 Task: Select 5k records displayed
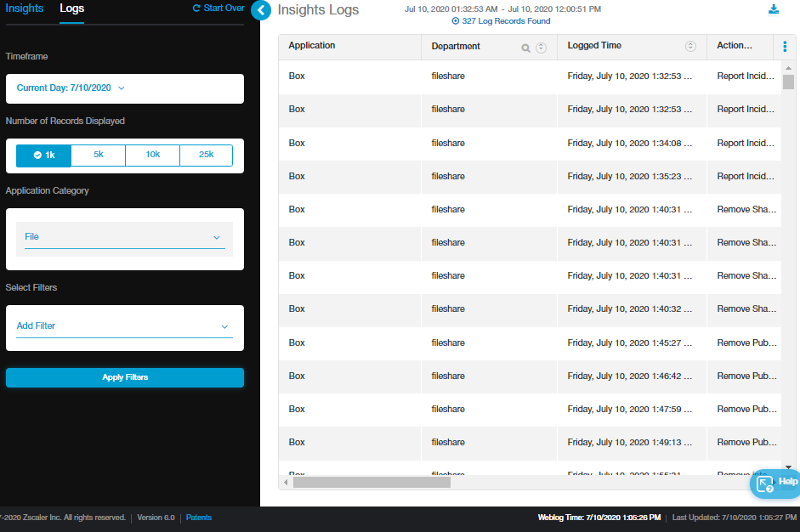98,156
